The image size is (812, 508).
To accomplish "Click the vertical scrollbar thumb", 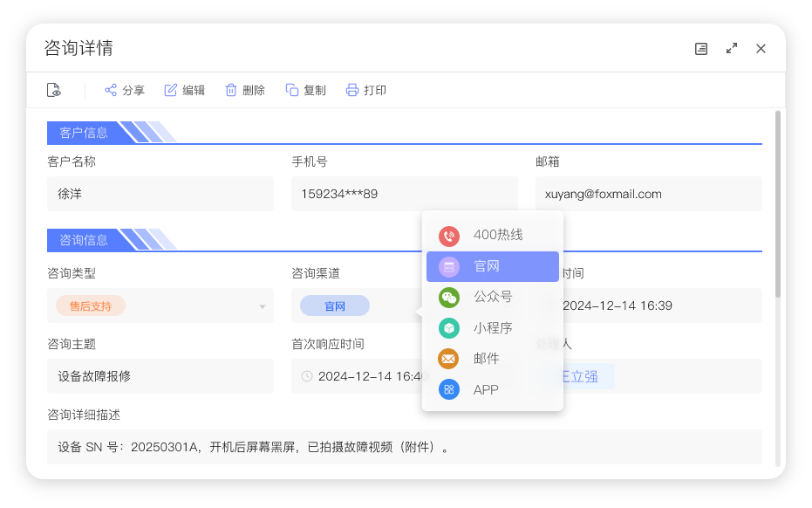I will point(777,204).
